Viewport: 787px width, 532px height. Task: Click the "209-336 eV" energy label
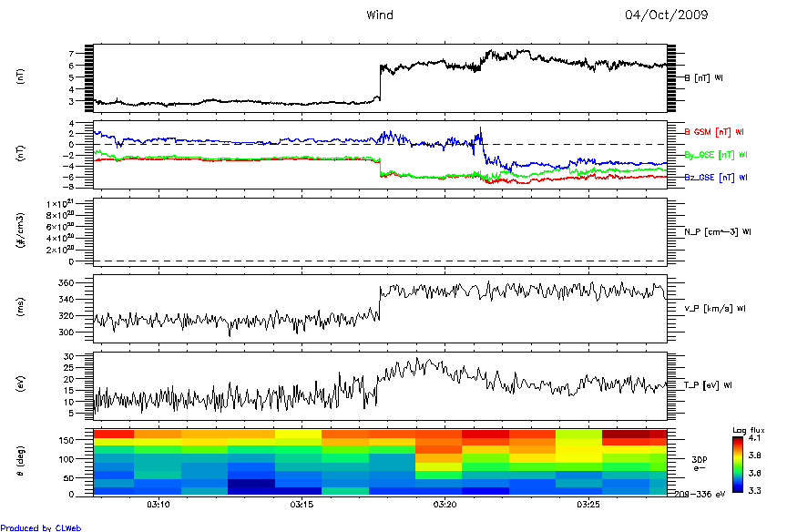pos(700,495)
